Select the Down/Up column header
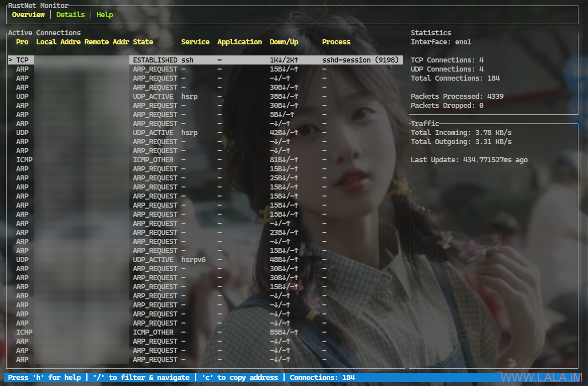 pyautogui.click(x=284, y=42)
